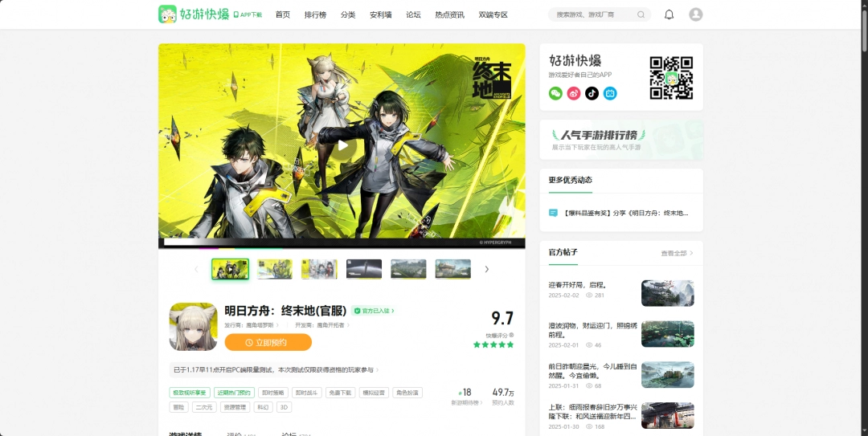
Task: Open the 论坛 nav item
Action: (414, 15)
